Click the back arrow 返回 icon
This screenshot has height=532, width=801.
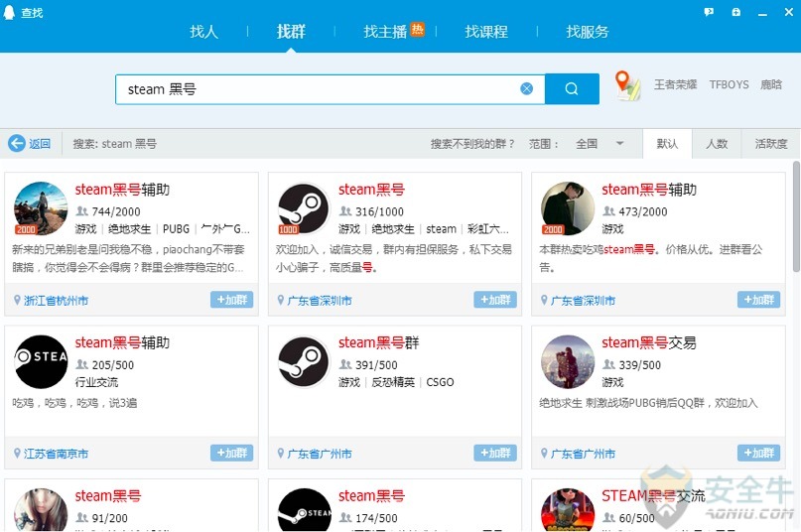pos(16,143)
